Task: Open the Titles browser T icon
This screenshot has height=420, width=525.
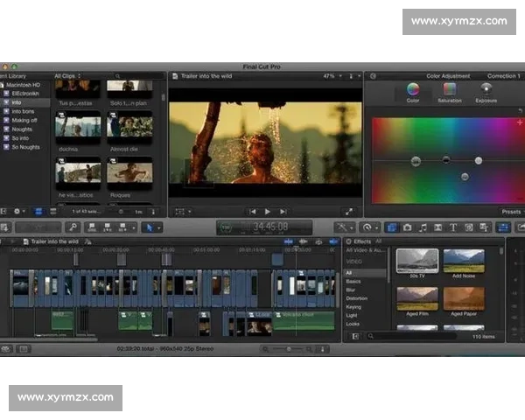Action: (x=454, y=227)
